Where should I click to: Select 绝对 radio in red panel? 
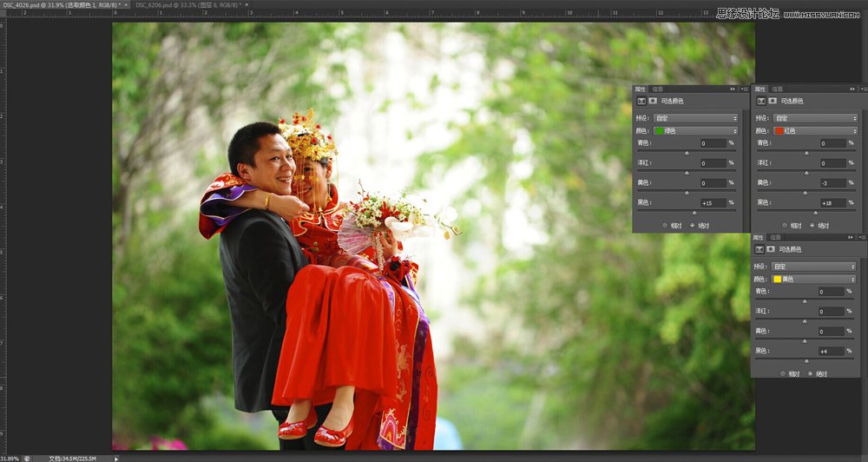[812, 226]
